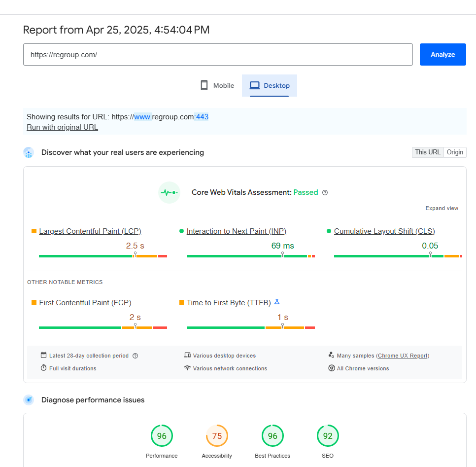Click the many samples people icon
This screenshot has height=467, width=476.
tap(331, 355)
